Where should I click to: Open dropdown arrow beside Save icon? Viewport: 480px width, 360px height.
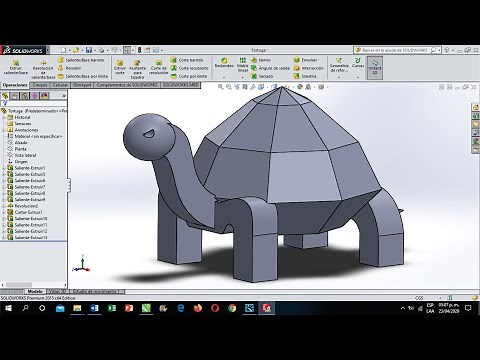[95, 50]
